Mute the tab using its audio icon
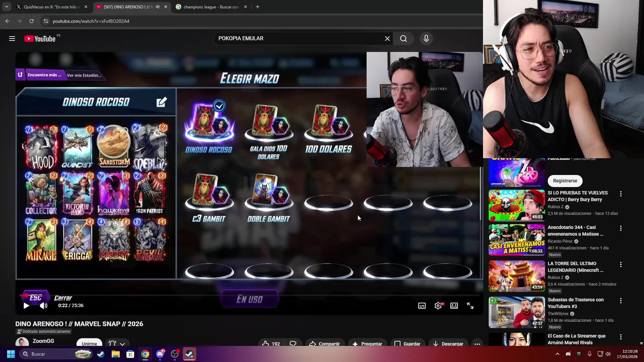 tap(157, 7)
